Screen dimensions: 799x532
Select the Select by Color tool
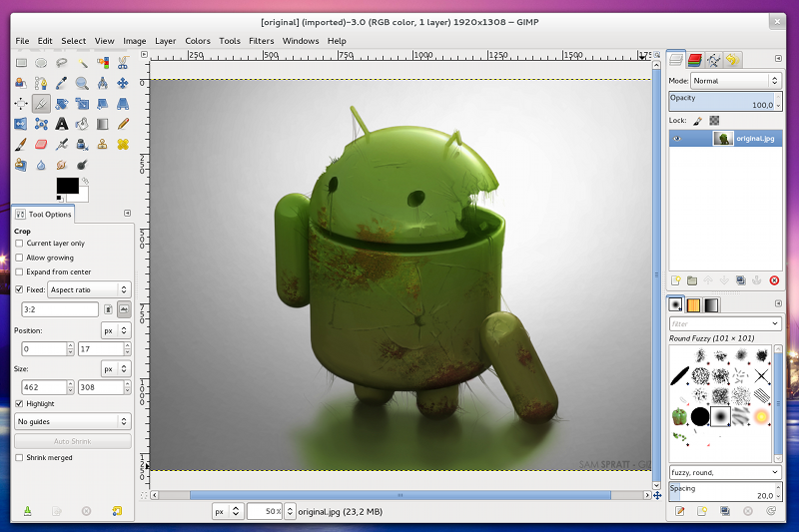103,63
